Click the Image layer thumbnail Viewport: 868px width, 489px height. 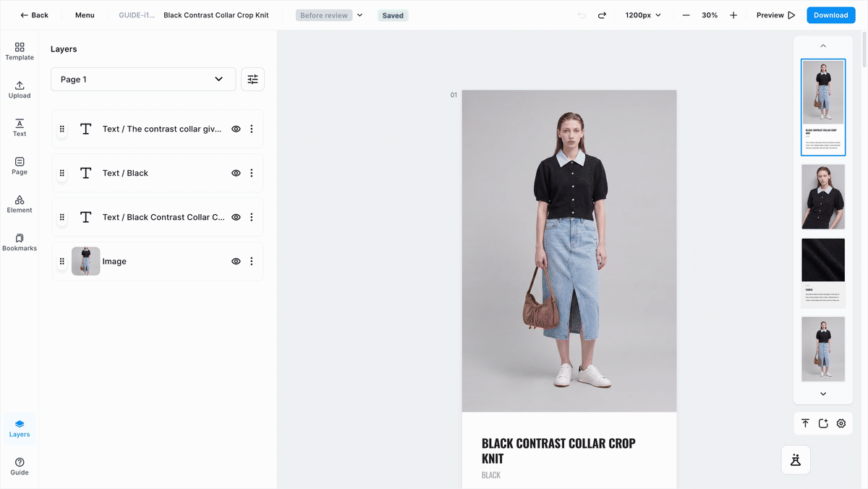(85, 261)
